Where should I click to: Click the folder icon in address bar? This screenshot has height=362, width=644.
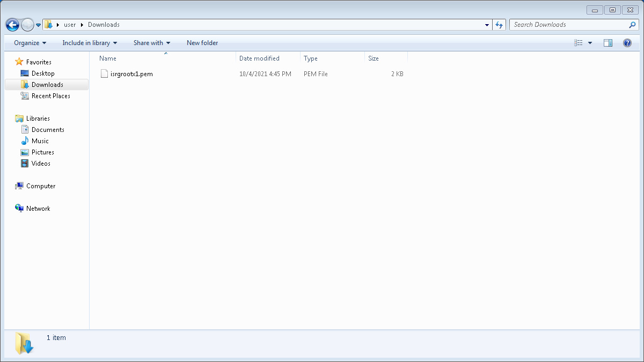(x=48, y=25)
